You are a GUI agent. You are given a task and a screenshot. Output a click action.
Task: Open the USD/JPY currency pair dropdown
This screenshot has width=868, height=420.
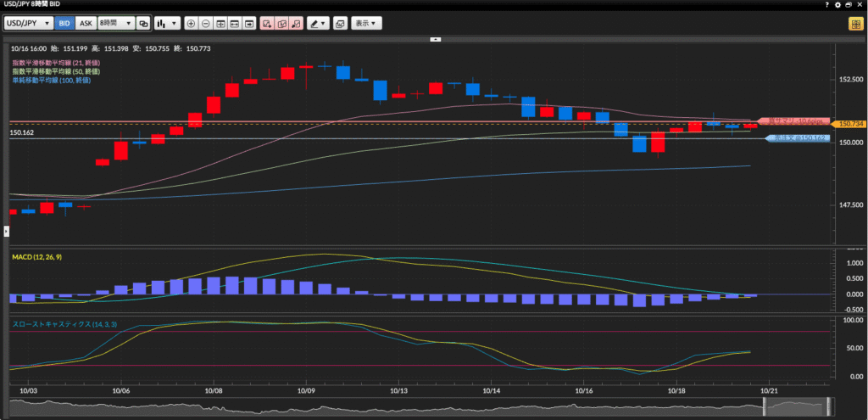click(29, 23)
